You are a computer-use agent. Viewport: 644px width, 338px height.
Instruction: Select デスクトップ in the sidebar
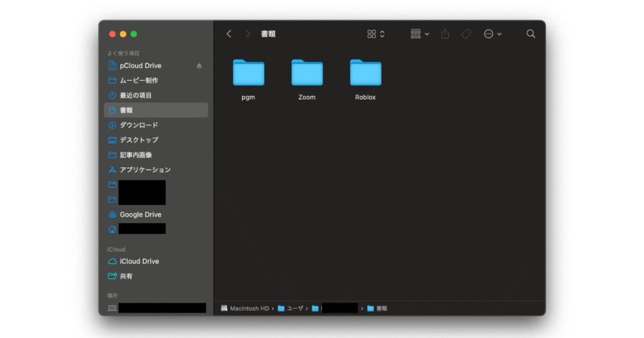tap(138, 140)
